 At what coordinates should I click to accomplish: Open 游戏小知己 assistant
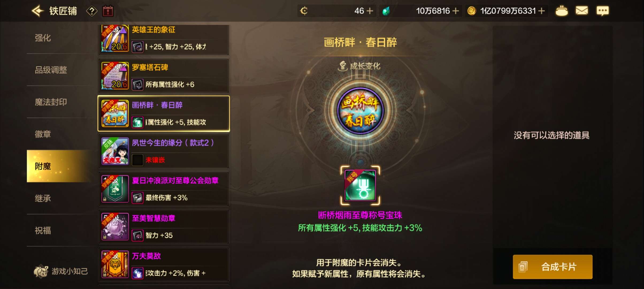[61, 271]
